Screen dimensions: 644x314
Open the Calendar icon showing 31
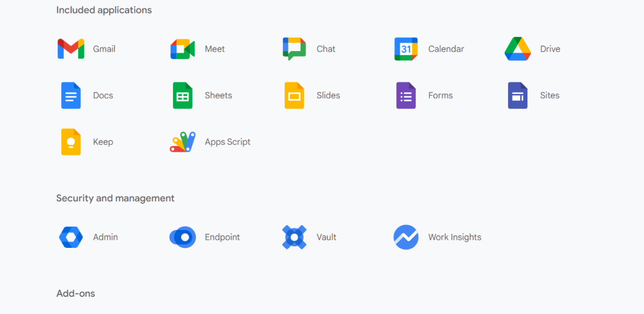[x=405, y=48]
